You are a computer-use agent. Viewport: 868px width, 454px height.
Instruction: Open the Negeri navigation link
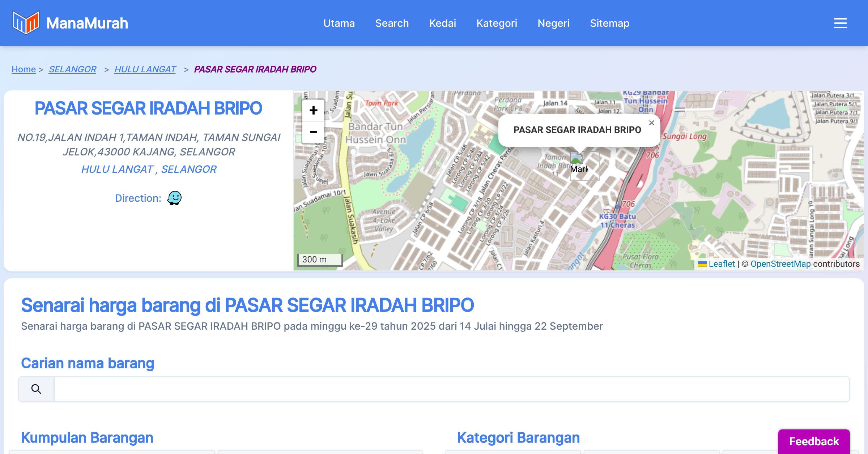coord(553,23)
